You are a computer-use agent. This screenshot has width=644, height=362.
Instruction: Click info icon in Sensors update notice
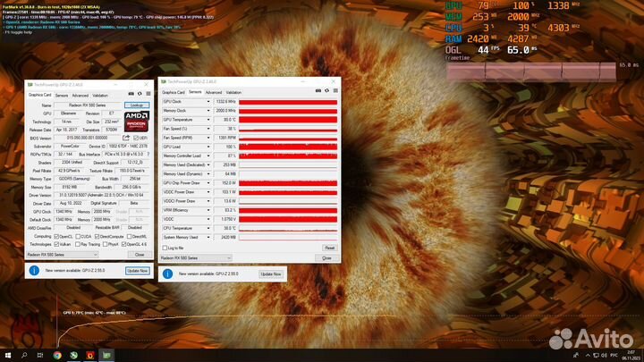click(x=167, y=274)
